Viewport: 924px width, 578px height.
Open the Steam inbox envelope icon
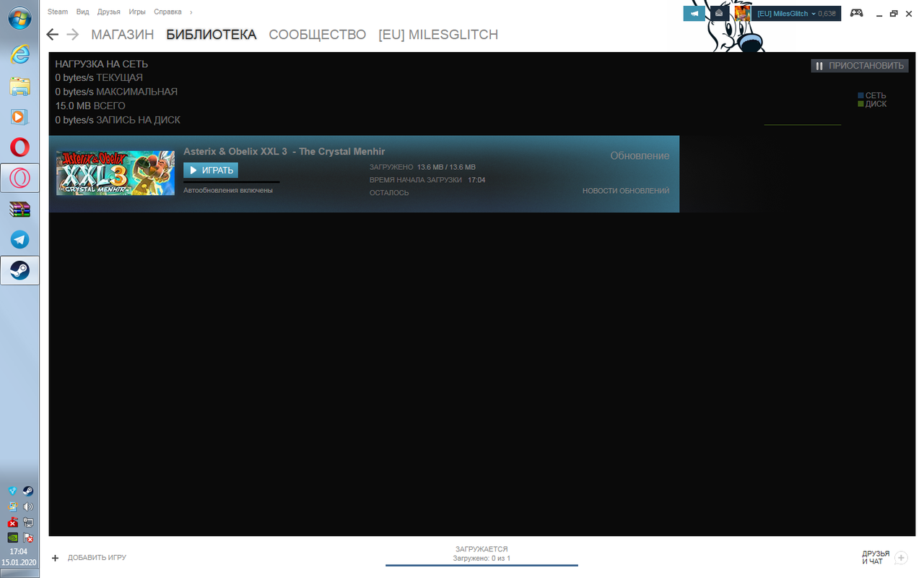(x=718, y=13)
